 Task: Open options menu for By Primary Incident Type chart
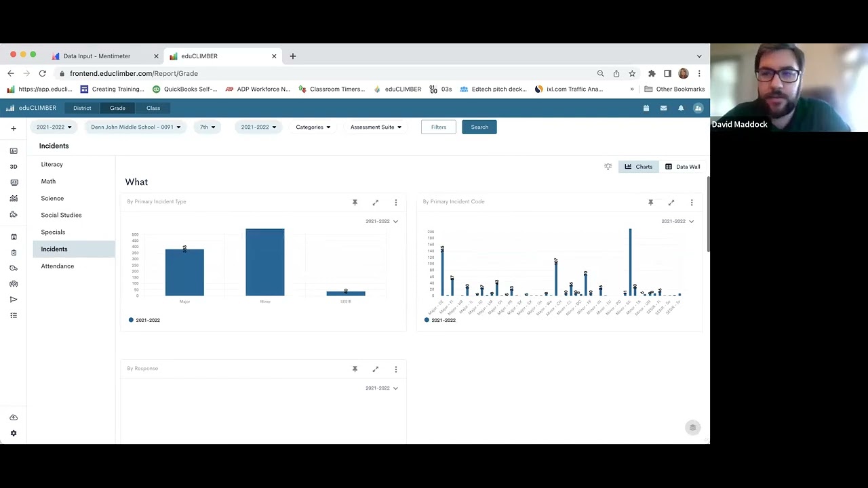(x=396, y=203)
